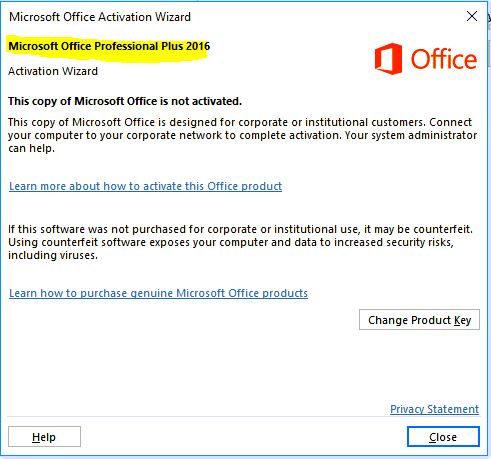Click the text 'can help.'
The image size is (491, 459).
tap(31, 148)
